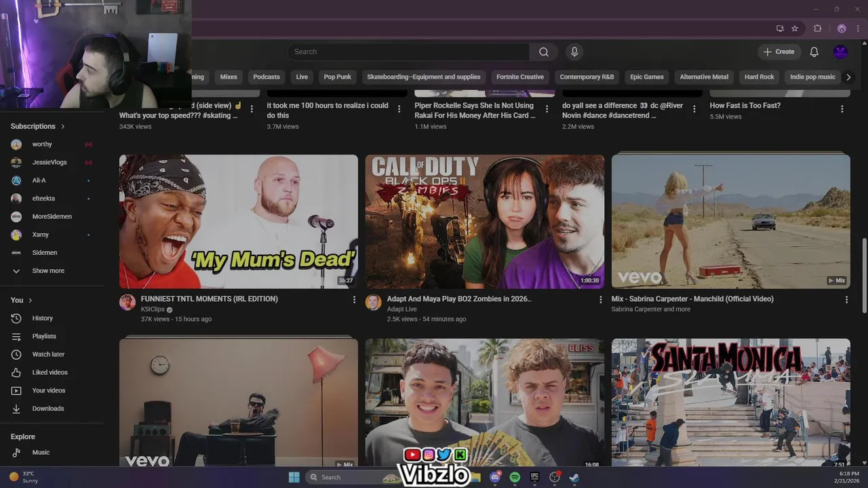The image size is (868, 488).
Task: Open the KSIClips channel link
Action: (153, 309)
